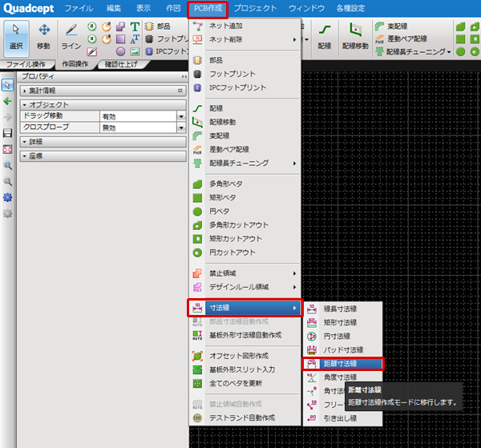This screenshot has width=481, height=448.
Task: Open the 寸法線 submenu
Action: 245,308
